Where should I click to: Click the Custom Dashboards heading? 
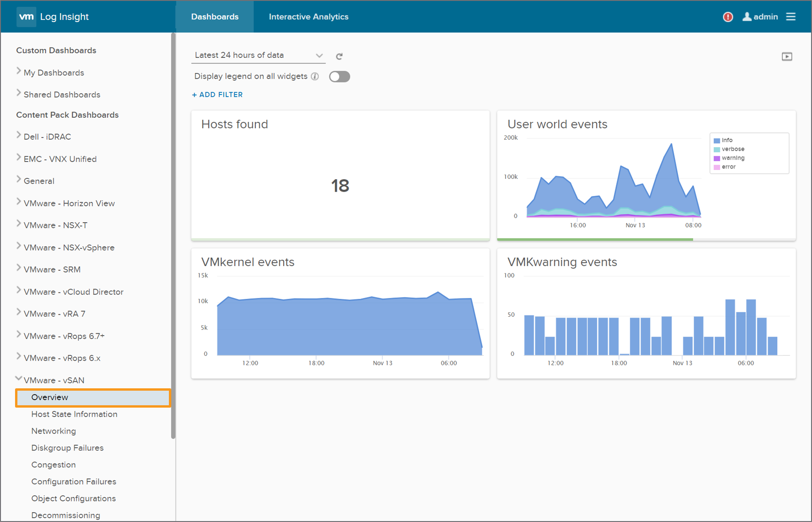(x=56, y=50)
